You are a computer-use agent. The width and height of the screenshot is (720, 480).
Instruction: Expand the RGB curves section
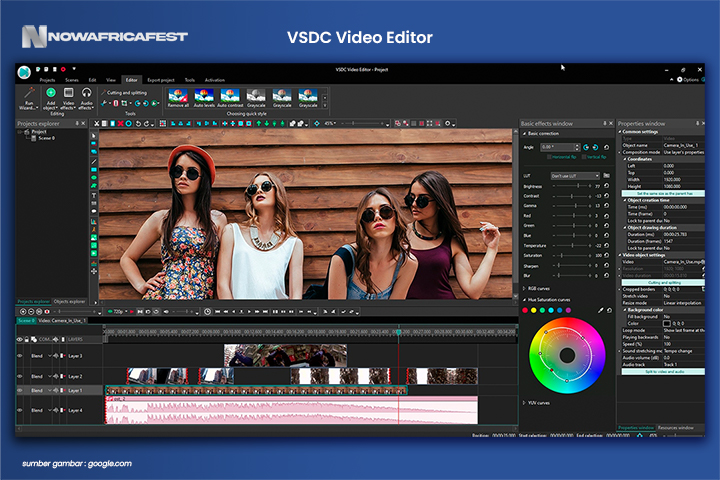[x=524, y=289]
